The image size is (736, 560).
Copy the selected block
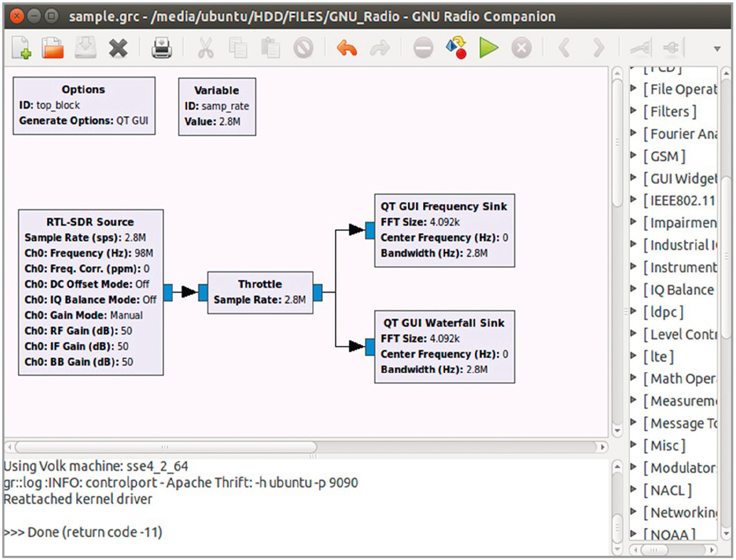point(238,48)
